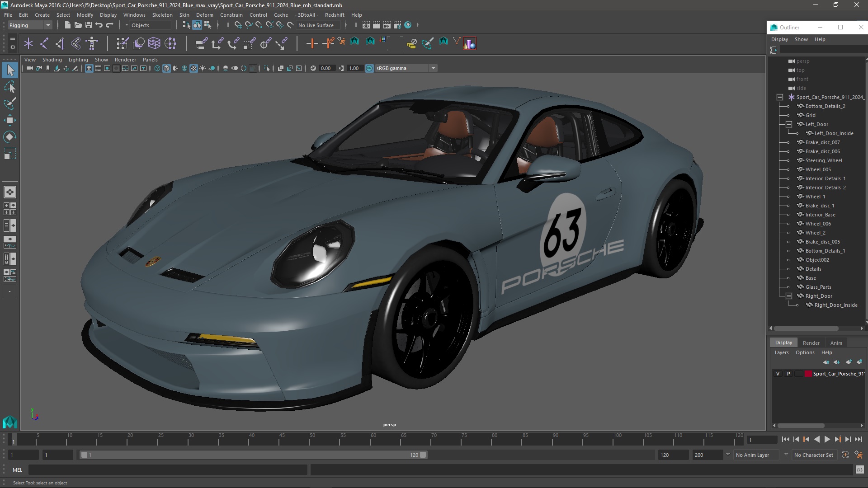Click the orange plus shelf icon
Viewport: 868px width, 488px height.
pos(312,43)
